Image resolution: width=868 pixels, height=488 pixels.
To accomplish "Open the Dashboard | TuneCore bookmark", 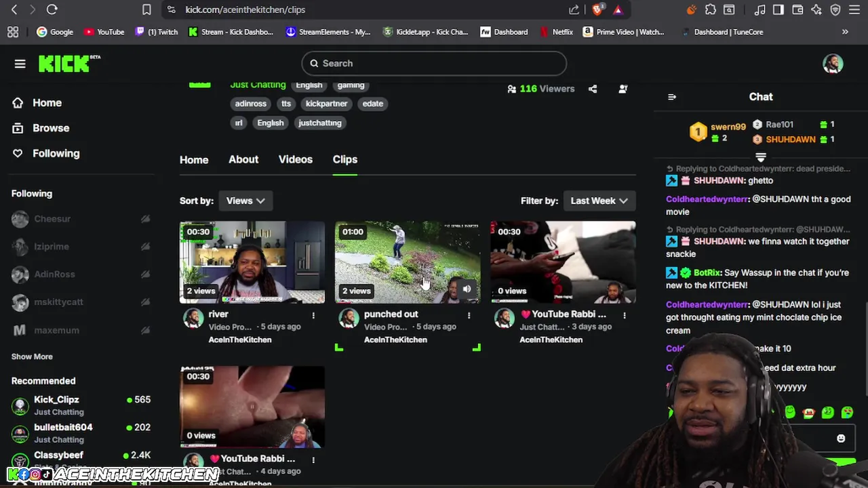I will click(x=722, y=32).
